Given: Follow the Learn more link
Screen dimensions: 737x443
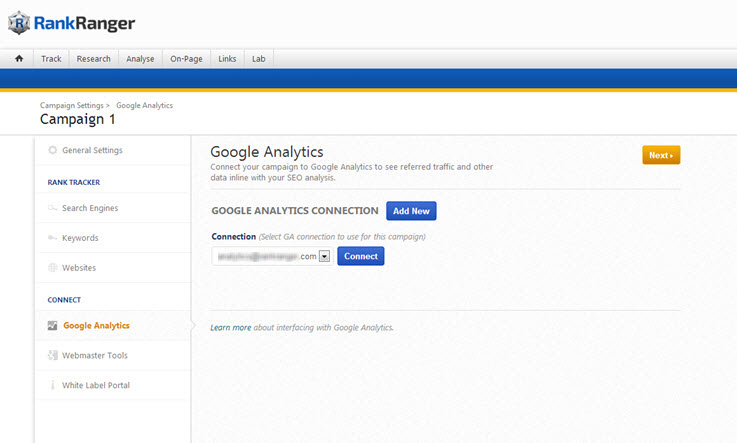Looking at the screenshot, I should coord(231,327).
